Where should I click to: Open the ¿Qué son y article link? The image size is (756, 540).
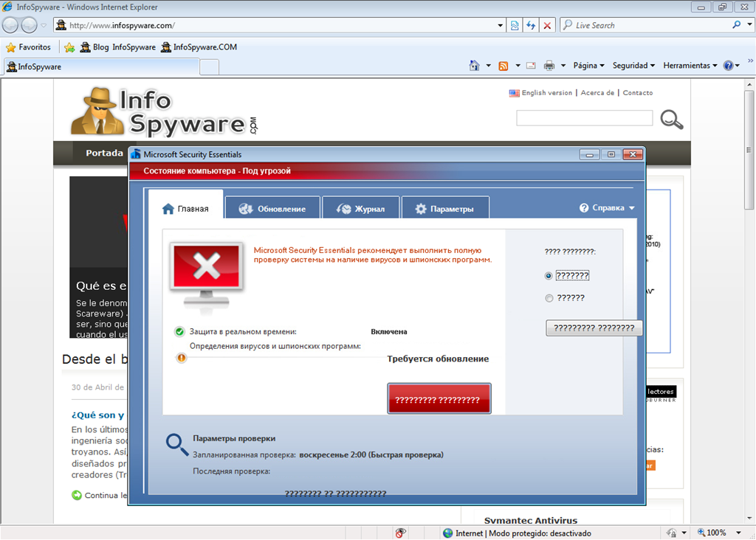click(x=98, y=415)
